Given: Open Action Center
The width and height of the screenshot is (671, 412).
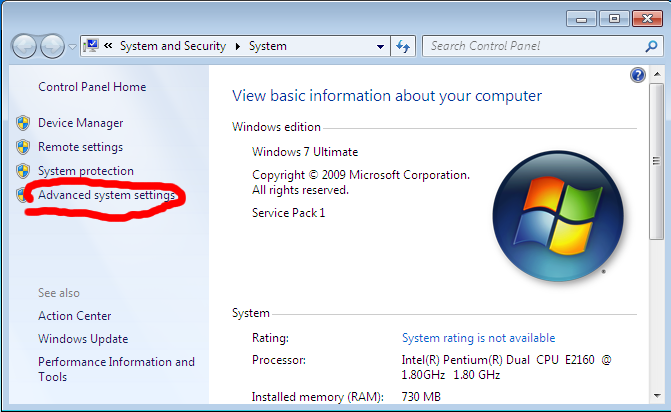Looking at the screenshot, I should tap(74, 316).
